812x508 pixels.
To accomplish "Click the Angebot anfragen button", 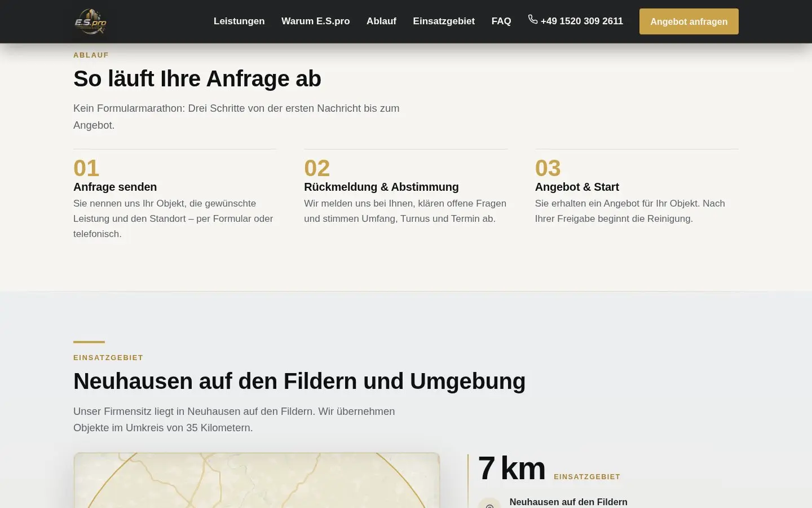I will pos(689,21).
